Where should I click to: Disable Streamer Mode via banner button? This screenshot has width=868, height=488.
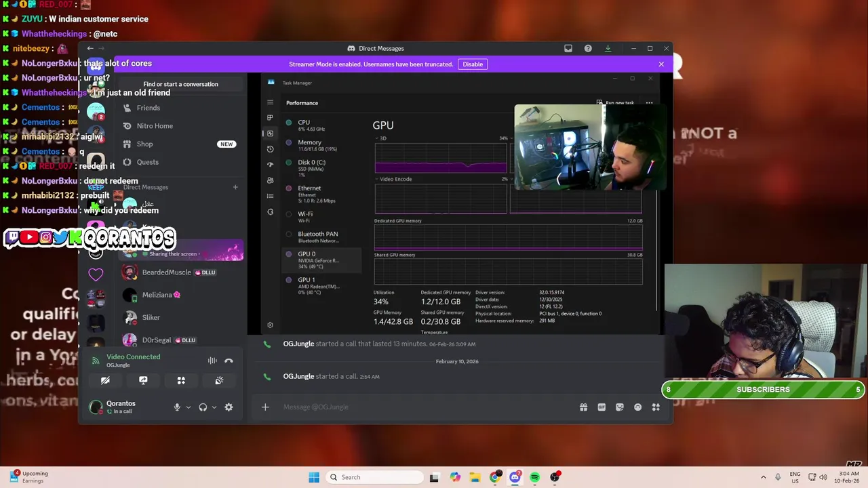pos(473,64)
